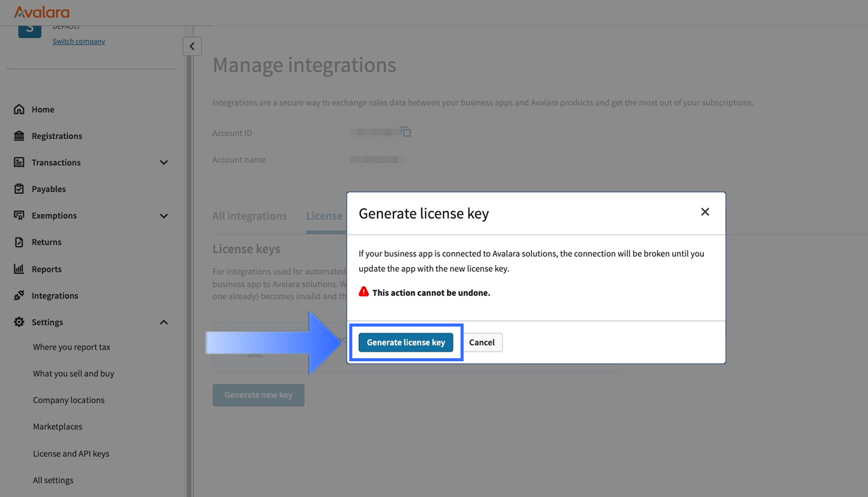
Task: Click the Settings gear icon
Action: (19, 322)
